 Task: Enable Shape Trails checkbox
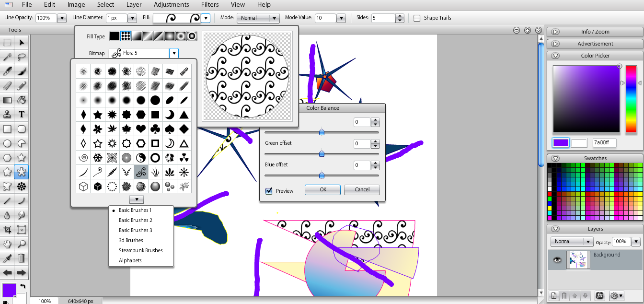click(417, 18)
